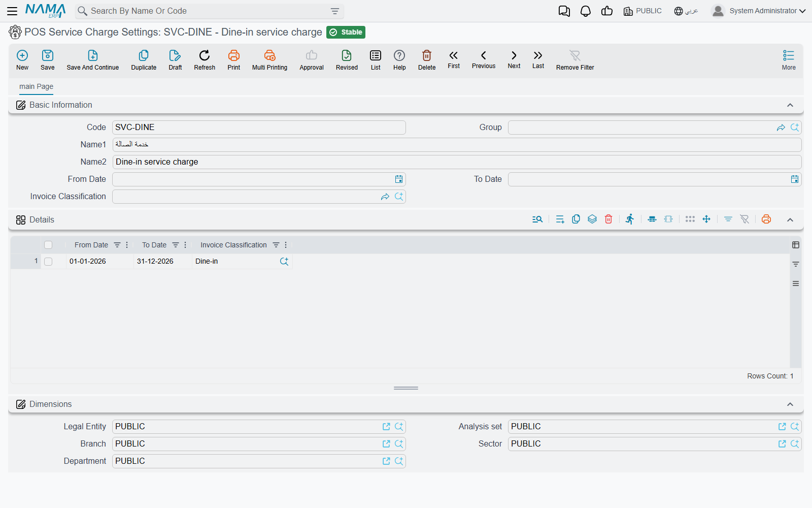Viewport: 812px width, 508px height.
Task: Click the Revised icon
Action: pos(347,55)
